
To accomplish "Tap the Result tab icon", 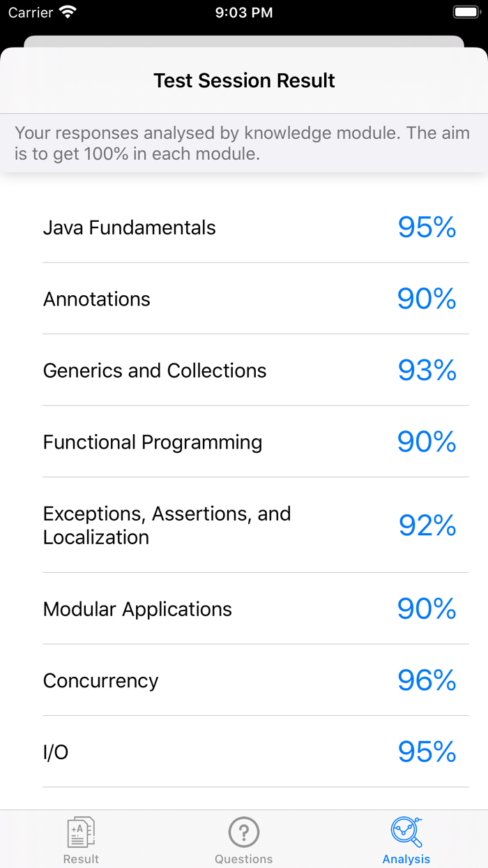I will pyautogui.click(x=81, y=832).
